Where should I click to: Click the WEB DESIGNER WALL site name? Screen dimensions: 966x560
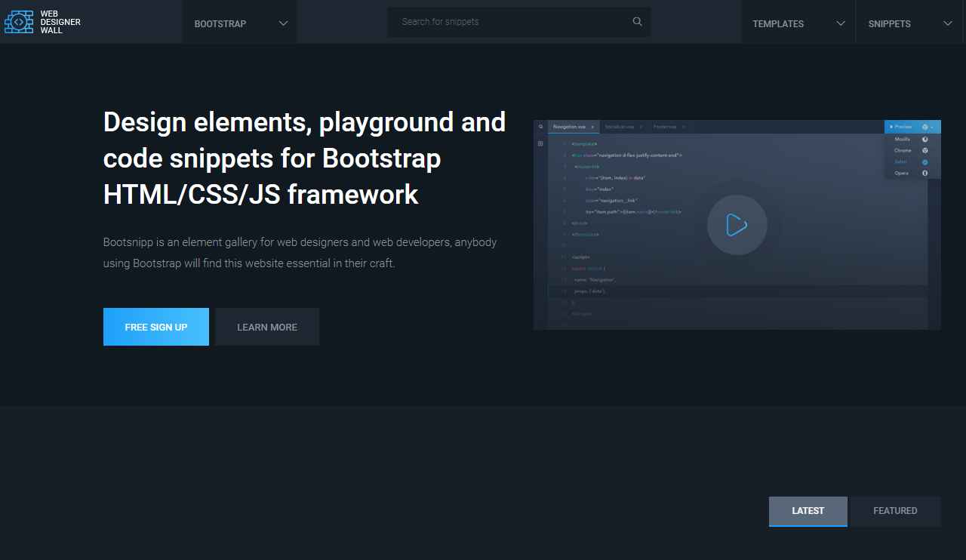click(x=60, y=22)
